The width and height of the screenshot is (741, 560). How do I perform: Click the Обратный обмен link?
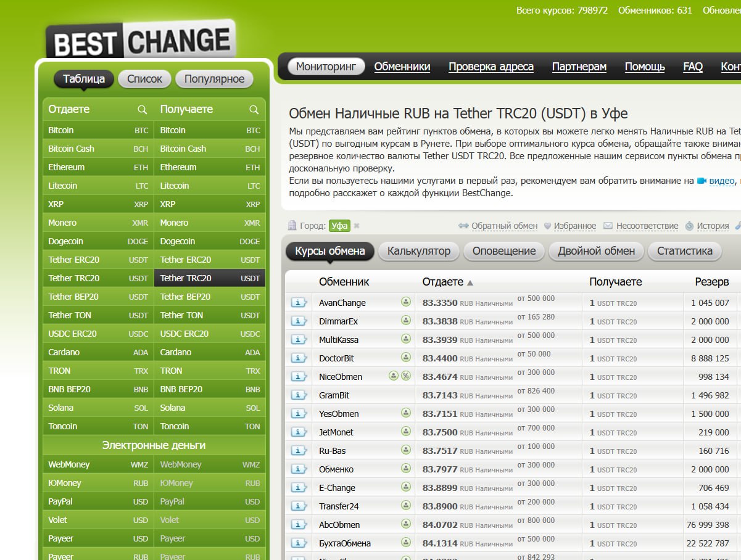click(x=504, y=226)
